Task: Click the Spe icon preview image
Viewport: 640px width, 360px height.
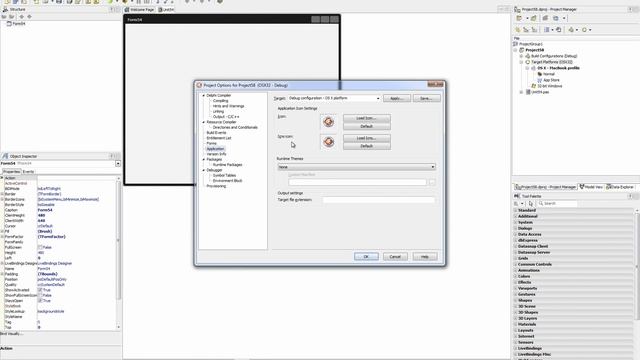Action: 329,142
